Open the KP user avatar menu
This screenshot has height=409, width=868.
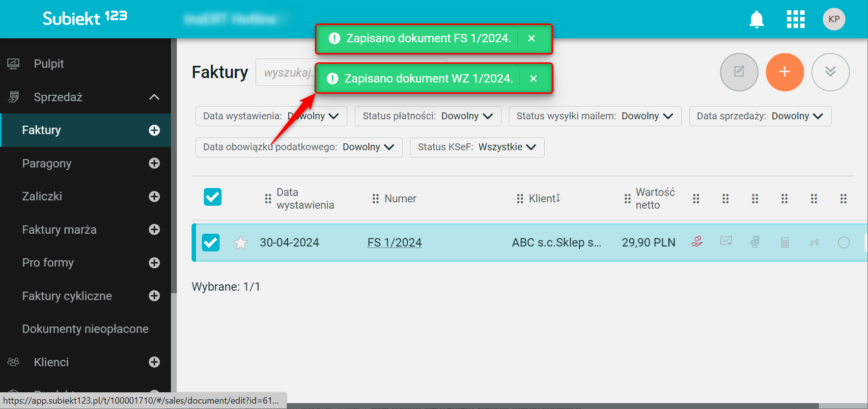pyautogui.click(x=834, y=19)
